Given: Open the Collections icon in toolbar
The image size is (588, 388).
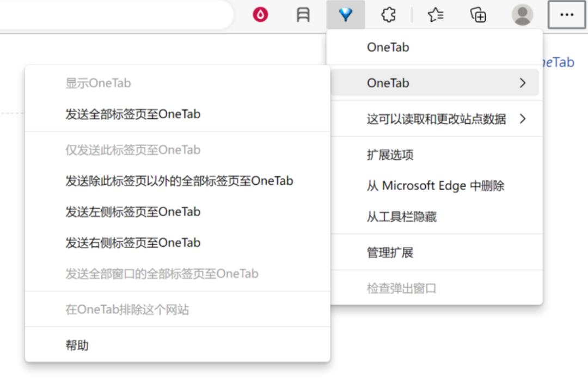Looking at the screenshot, I should click(x=478, y=15).
